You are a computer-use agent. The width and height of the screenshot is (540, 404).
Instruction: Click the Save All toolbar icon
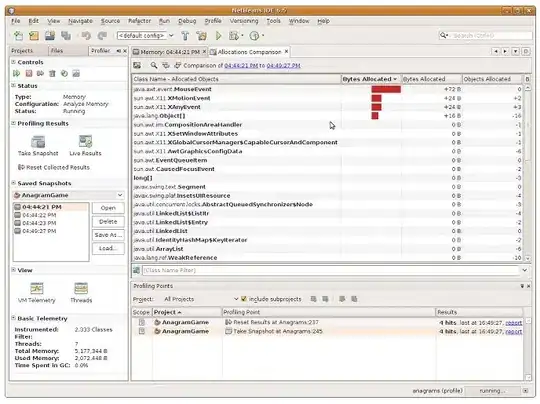coord(50,35)
